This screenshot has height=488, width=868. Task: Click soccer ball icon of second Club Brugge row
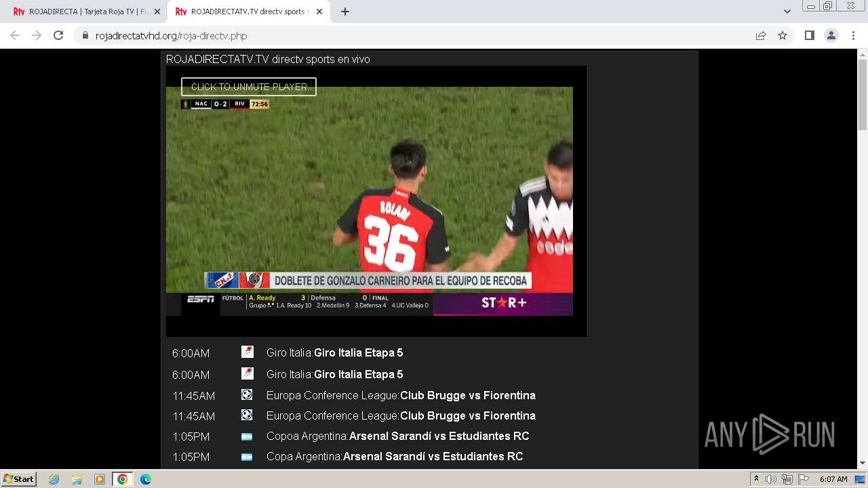(247, 414)
